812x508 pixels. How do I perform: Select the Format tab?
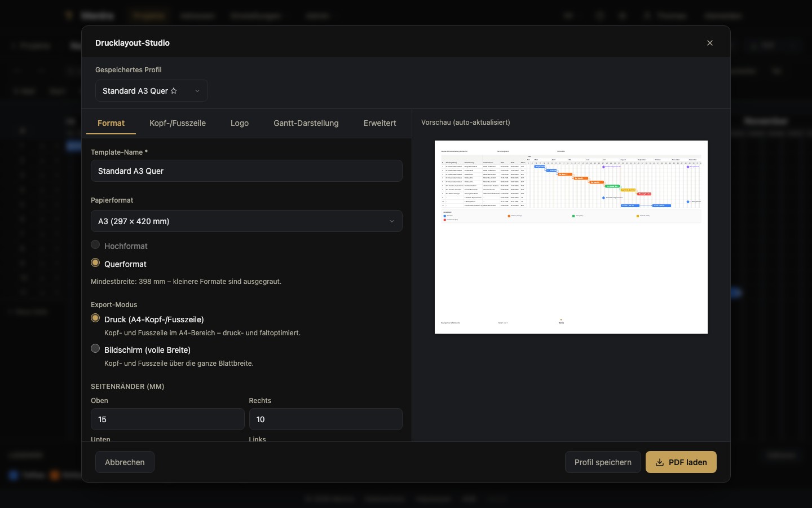tap(111, 123)
